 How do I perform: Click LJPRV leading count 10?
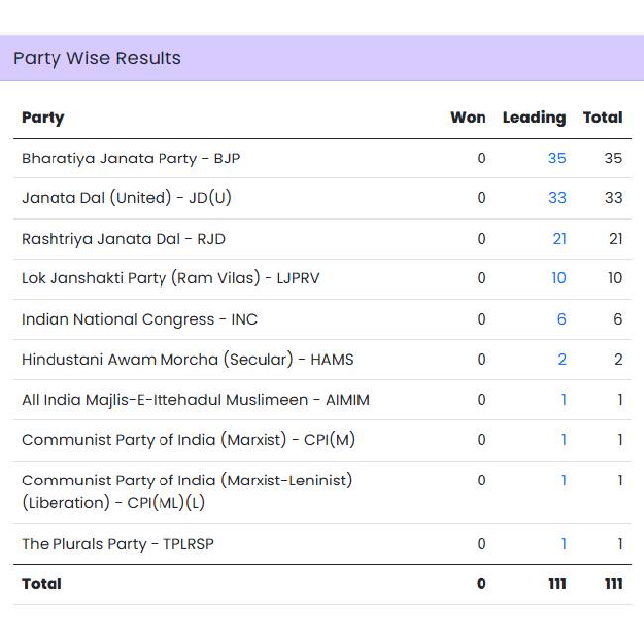click(558, 278)
